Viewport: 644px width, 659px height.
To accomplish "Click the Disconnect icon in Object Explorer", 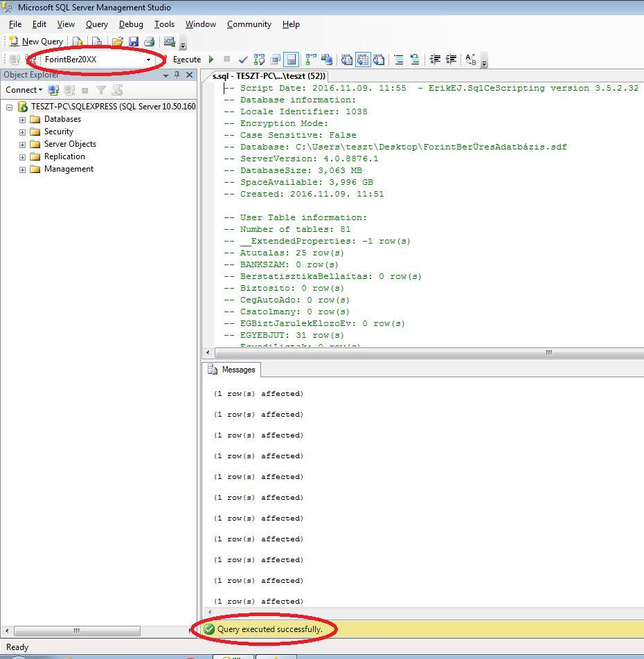I will [69, 90].
